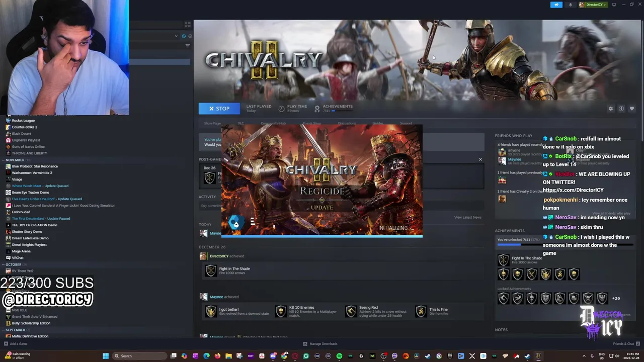The width and height of the screenshot is (644, 362).
Task: Click the Mage Arena game icon
Action: pos(8,251)
